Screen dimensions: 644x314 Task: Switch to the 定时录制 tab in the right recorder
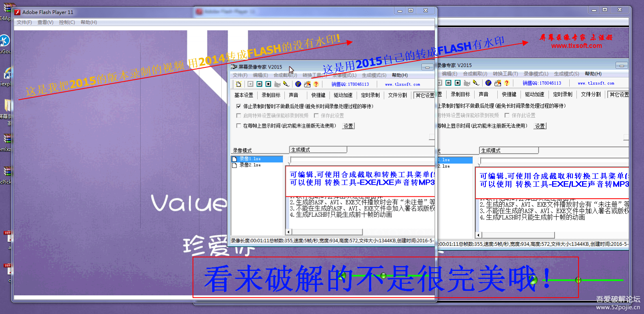point(563,95)
